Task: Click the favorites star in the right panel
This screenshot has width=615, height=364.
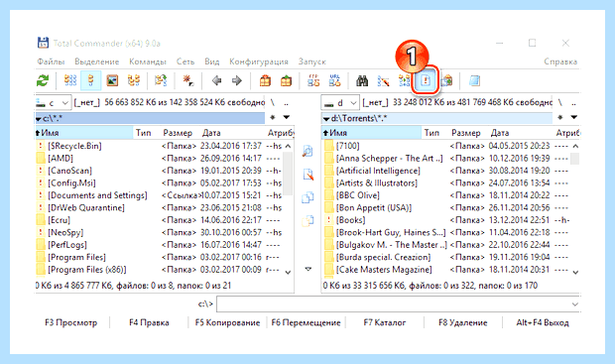Action: pos(560,117)
